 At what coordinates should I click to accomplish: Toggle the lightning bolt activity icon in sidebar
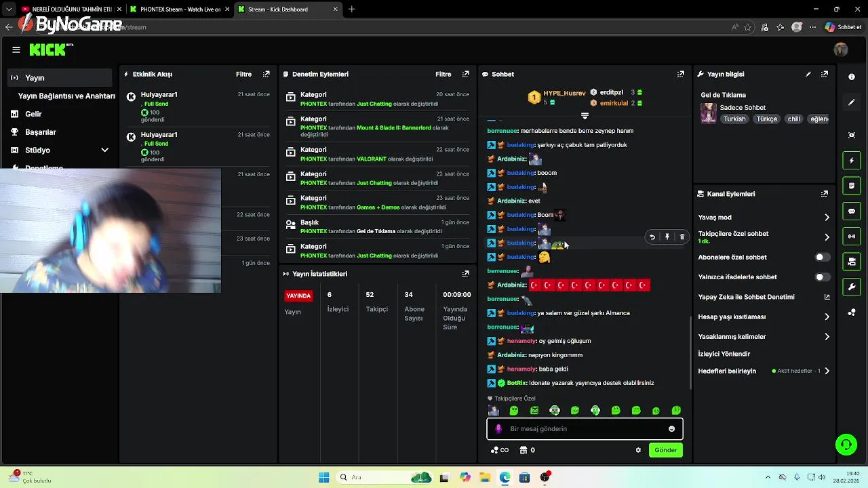(x=852, y=161)
